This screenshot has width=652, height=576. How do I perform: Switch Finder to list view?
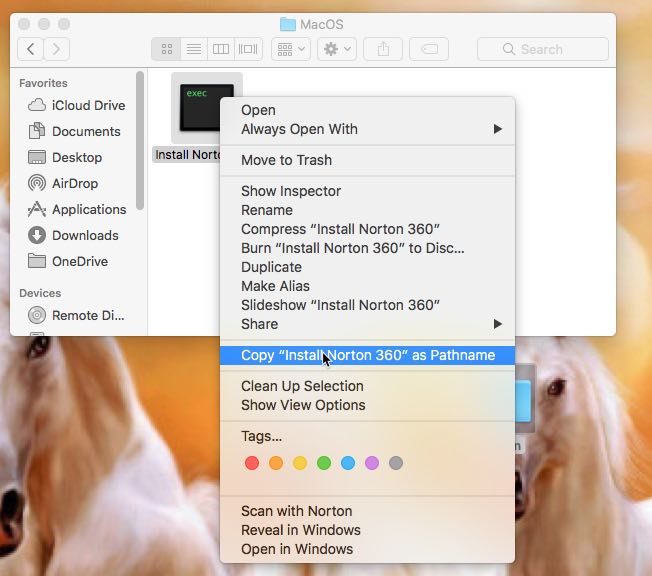click(x=194, y=49)
